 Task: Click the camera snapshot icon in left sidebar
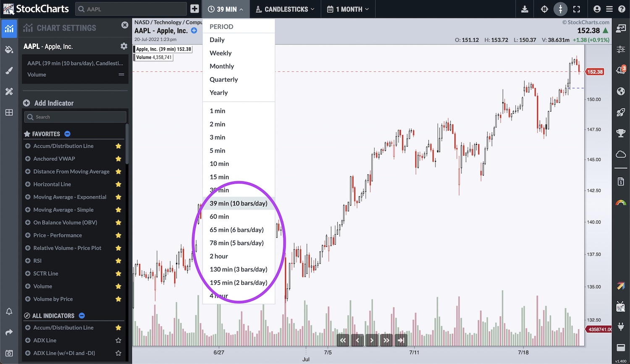pos(9,354)
